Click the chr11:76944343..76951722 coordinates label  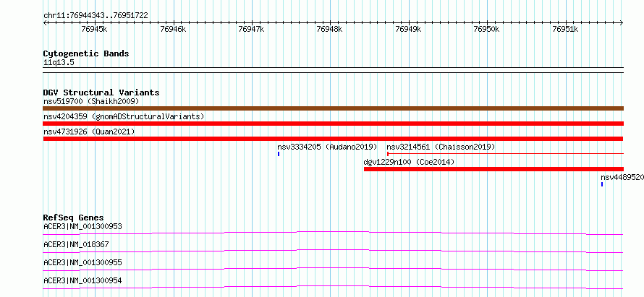96,16
